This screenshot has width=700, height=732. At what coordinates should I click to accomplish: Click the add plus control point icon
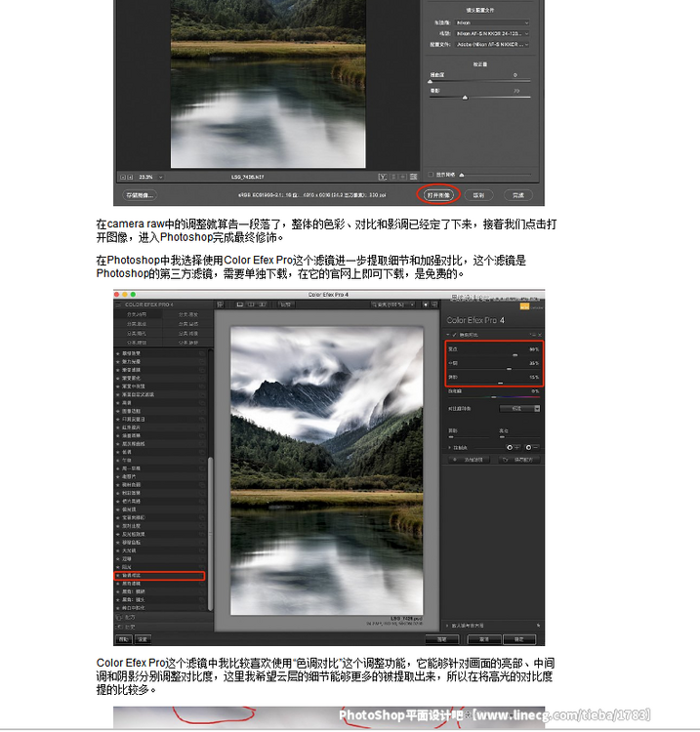513,447
